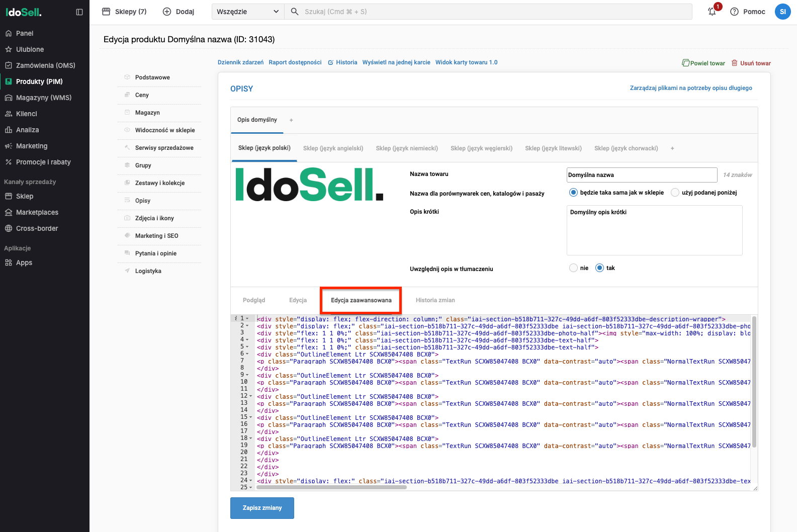Click the Usuń towar trash icon
The image size is (797, 532).
click(x=734, y=63)
